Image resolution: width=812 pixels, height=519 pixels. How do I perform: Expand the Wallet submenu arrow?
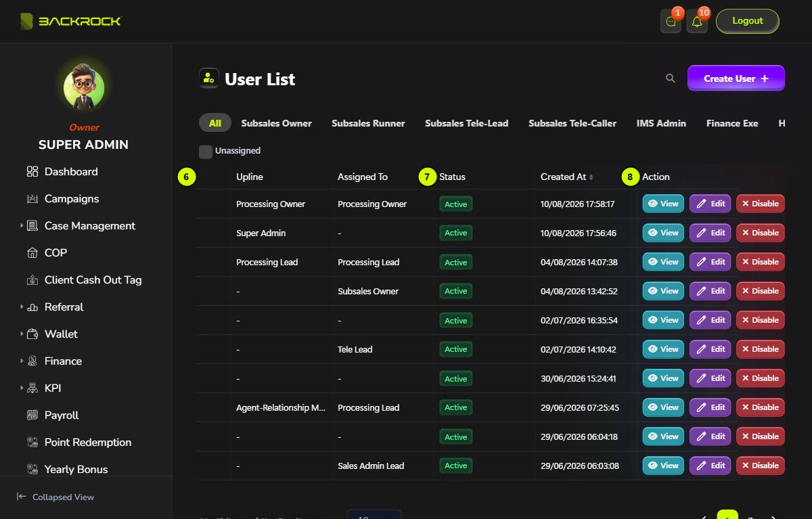[x=22, y=334]
